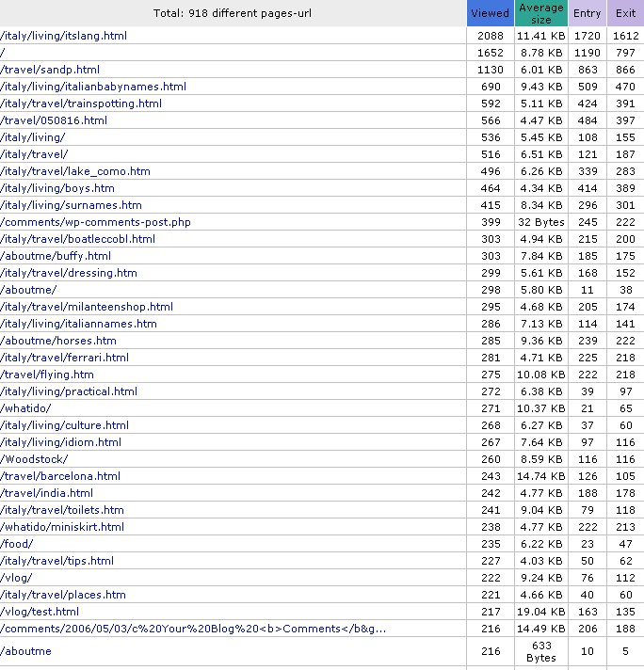Open the /italy/living/ directory link
Viewport: 644px width, 670px height.
[x=33, y=137]
